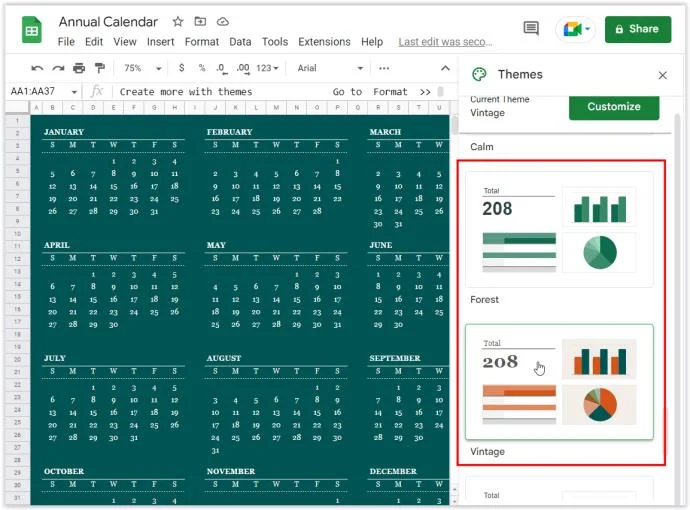Open the name box AA1:AA37 dropdown
This screenshot has height=510, width=690.
tap(74, 92)
